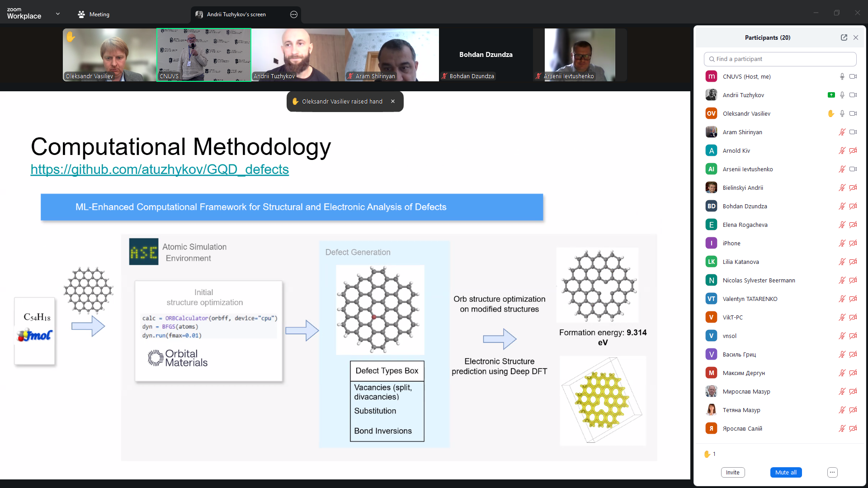Open screen share options ellipsis menu
This screenshot has width=868, height=488.
(x=294, y=14)
